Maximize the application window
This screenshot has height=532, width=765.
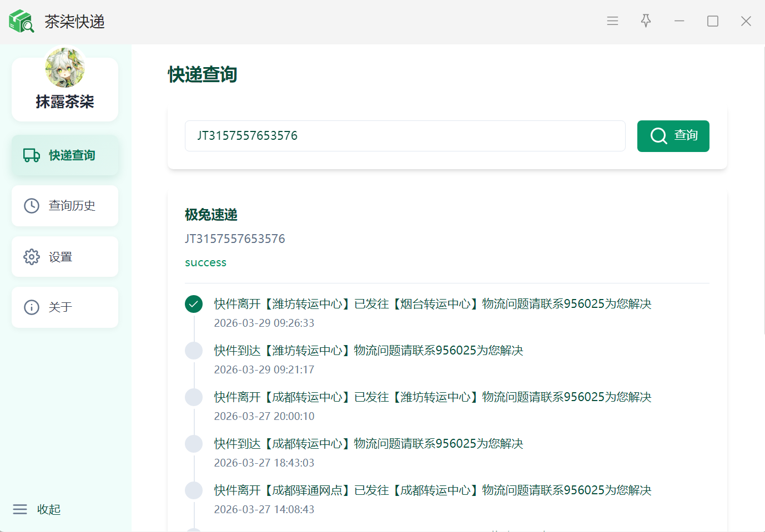tap(713, 21)
